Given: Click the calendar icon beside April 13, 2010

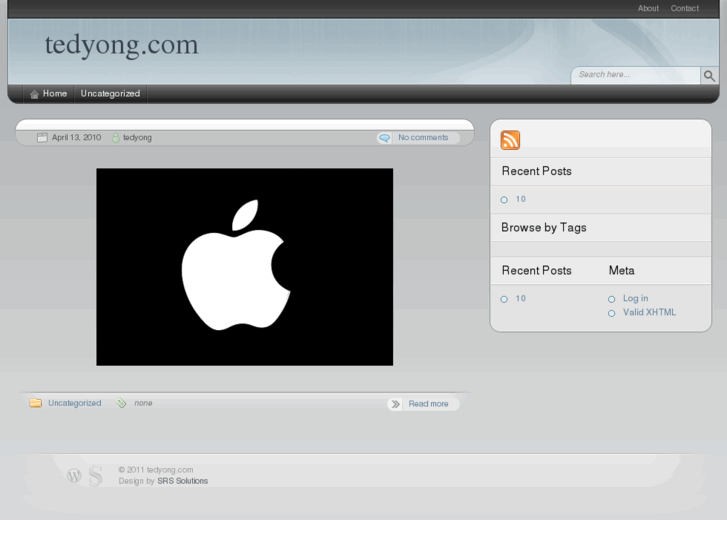Looking at the screenshot, I should 42,138.
